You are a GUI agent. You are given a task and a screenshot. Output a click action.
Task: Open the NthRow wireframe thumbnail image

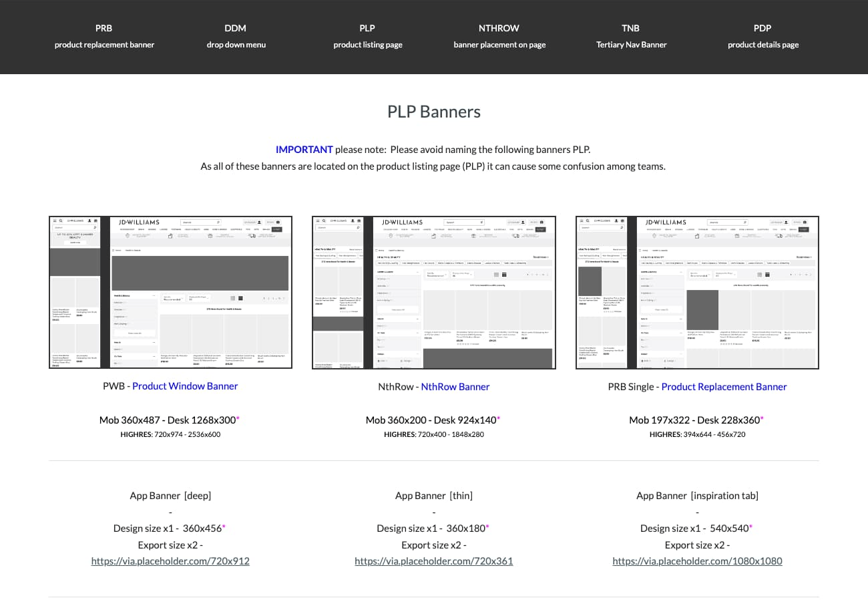pos(433,292)
